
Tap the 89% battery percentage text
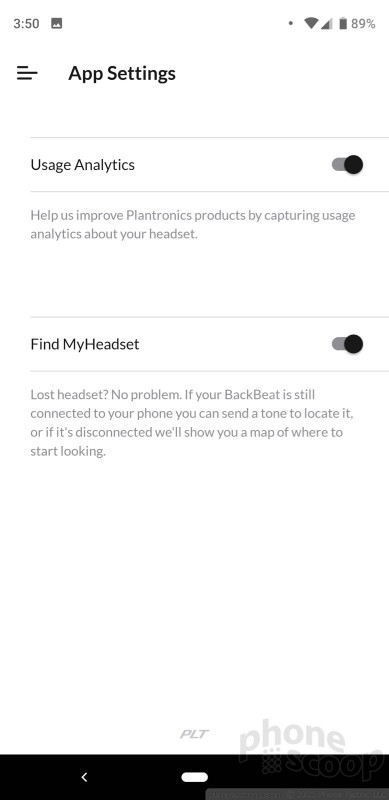click(x=363, y=23)
